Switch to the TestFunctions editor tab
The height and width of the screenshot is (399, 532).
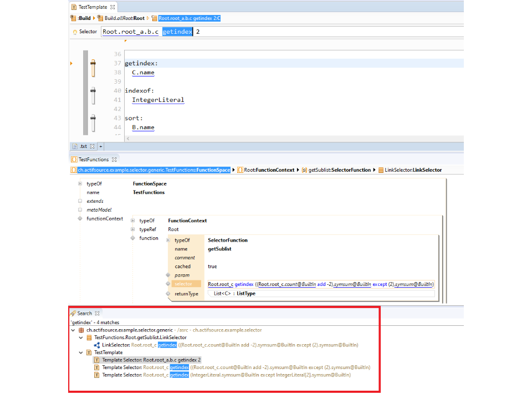94,160
